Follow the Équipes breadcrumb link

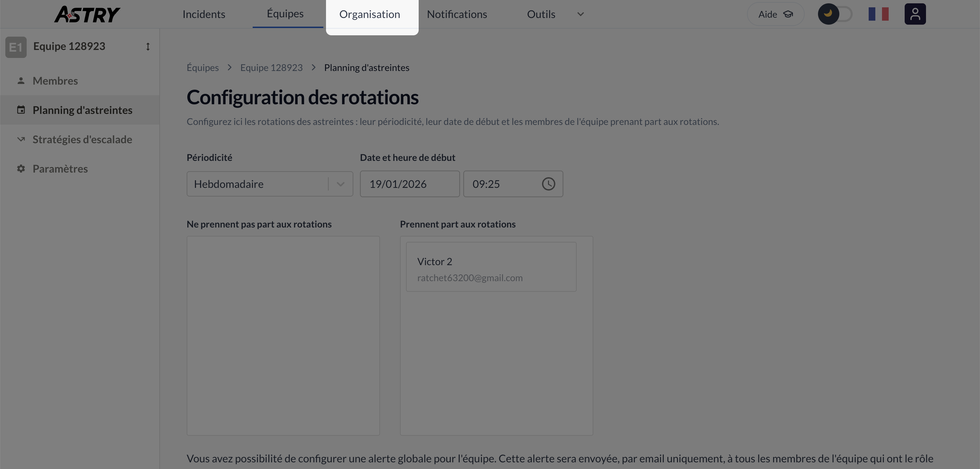(202, 68)
